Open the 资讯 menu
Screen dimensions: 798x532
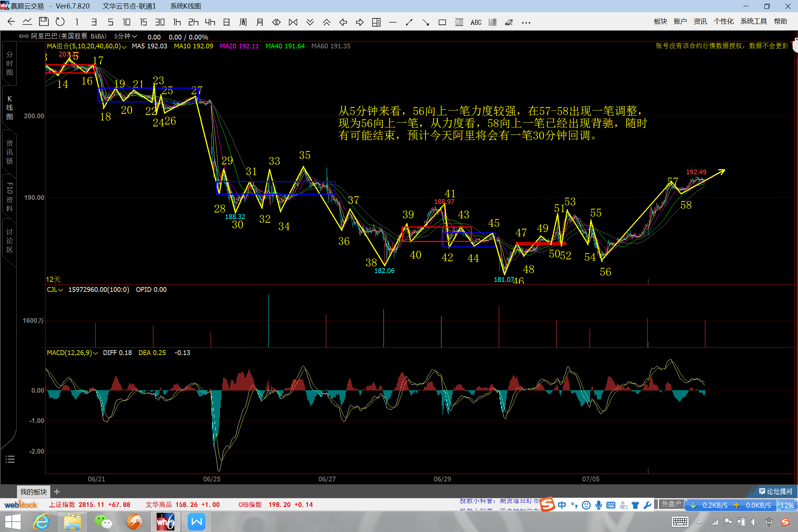(700, 21)
